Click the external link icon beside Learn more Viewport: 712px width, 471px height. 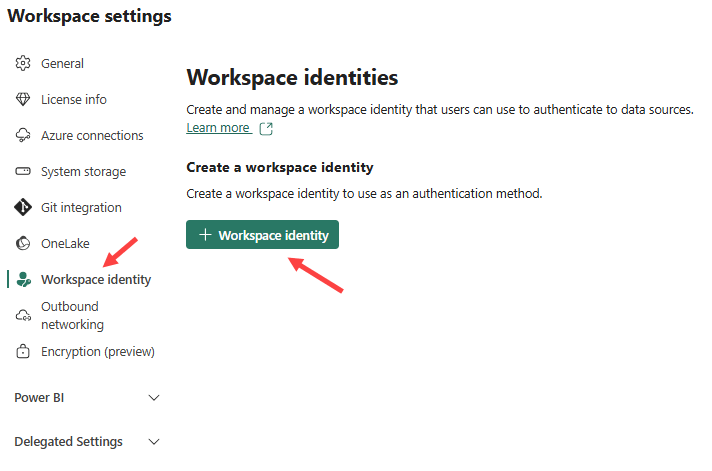(x=266, y=129)
